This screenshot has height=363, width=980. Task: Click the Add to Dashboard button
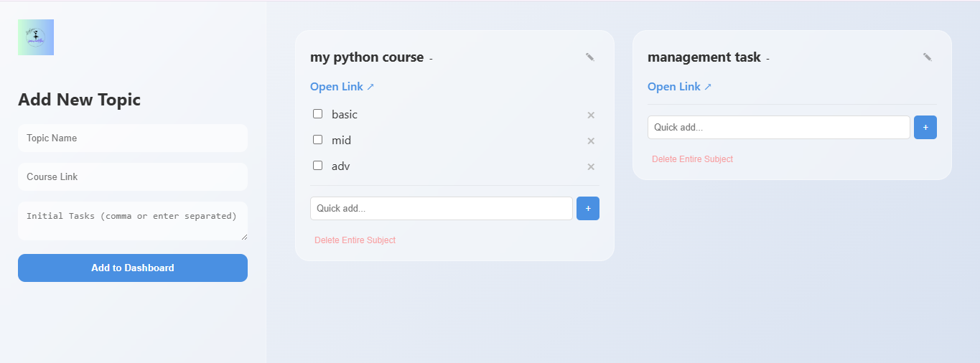click(133, 268)
